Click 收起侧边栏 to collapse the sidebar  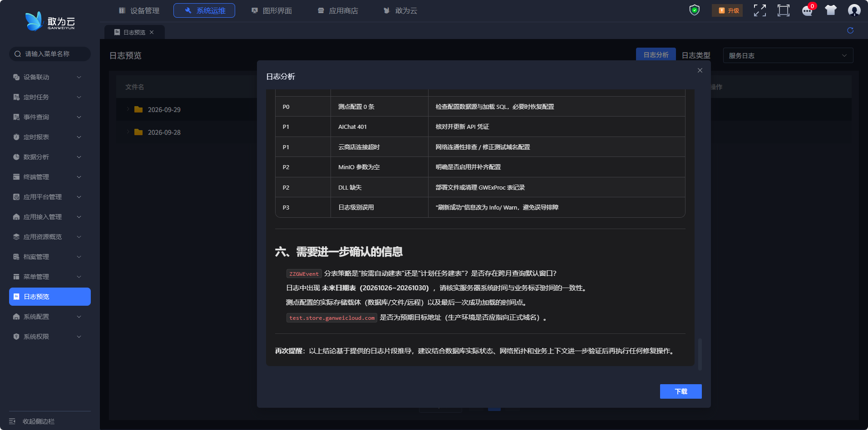click(32, 421)
